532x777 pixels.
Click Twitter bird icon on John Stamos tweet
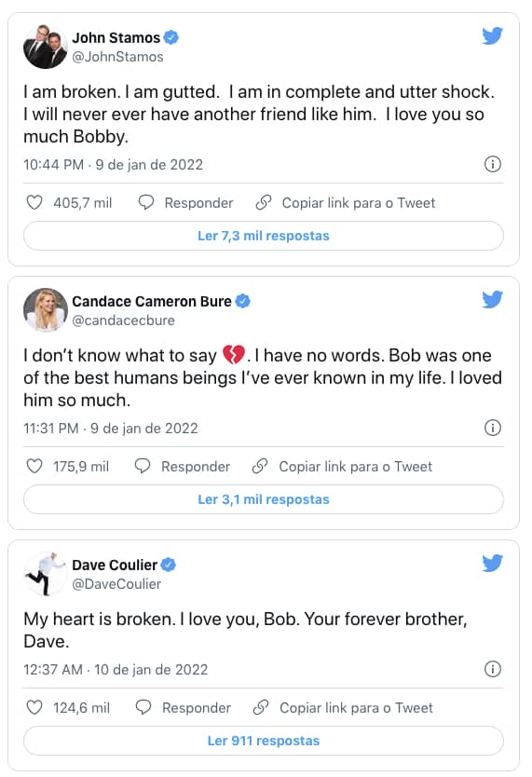(492, 35)
